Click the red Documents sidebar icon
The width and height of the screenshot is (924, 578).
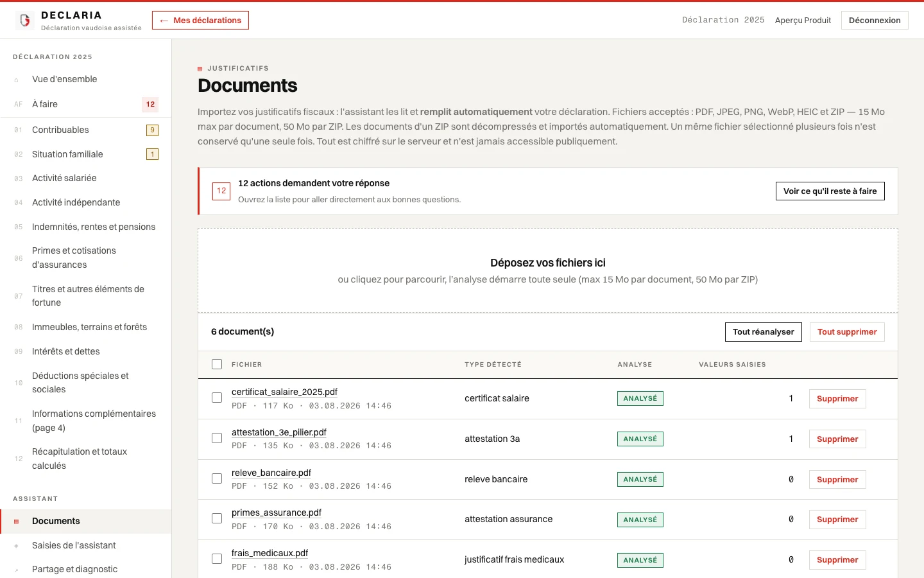pos(17,521)
